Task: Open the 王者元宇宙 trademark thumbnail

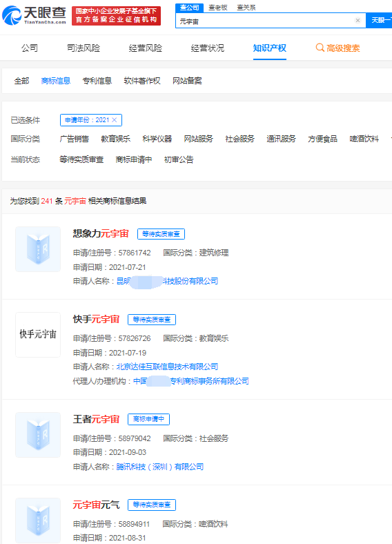Action: (x=38, y=435)
